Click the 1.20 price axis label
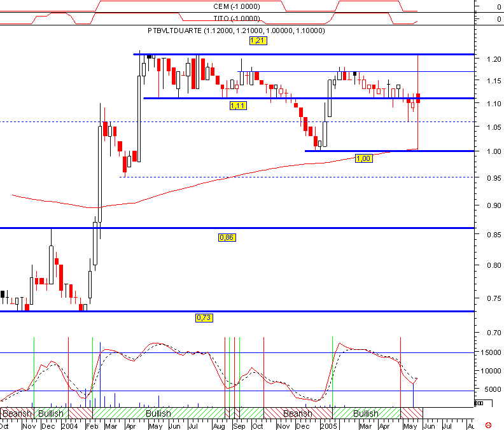The width and height of the screenshot is (504, 430). coord(494,59)
